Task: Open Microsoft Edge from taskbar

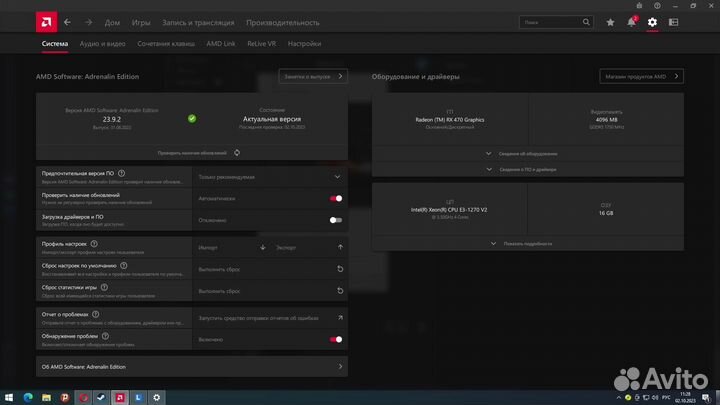Action: coord(28,398)
